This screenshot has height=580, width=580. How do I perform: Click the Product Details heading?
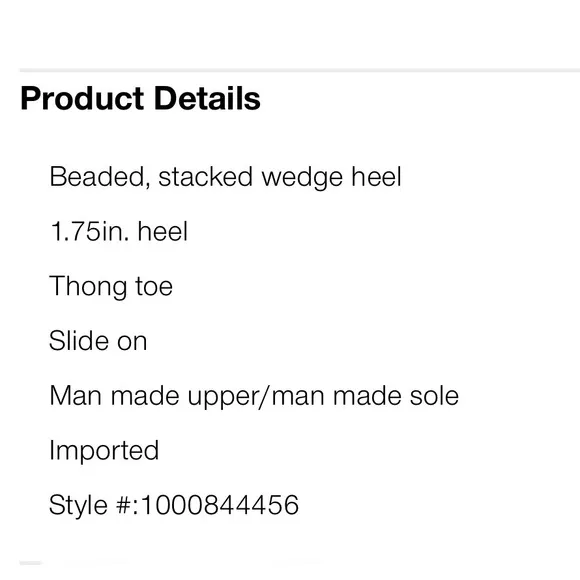point(141,98)
